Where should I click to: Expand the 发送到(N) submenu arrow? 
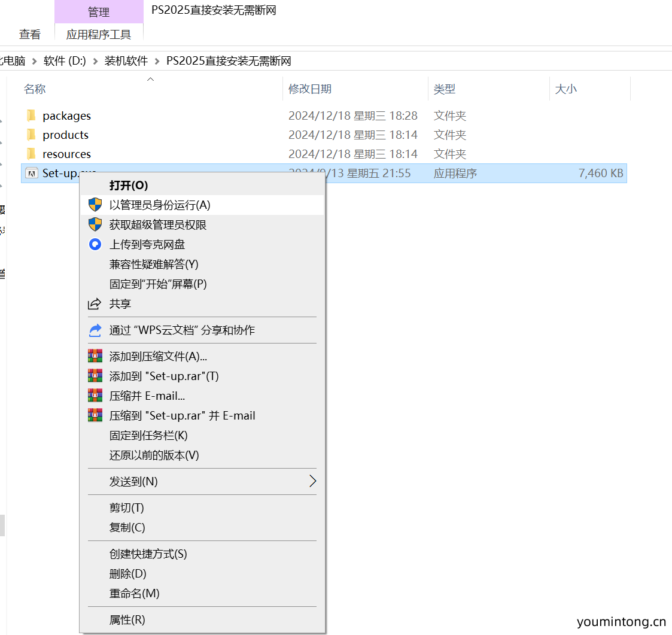pos(313,481)
